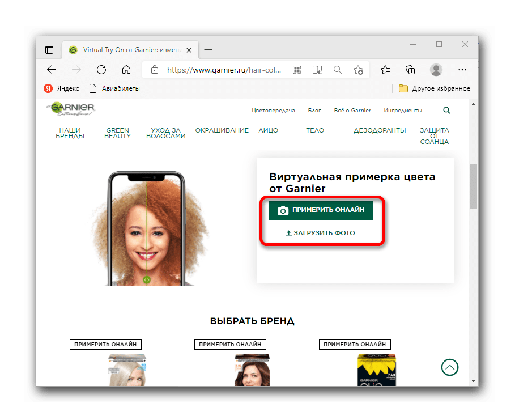Click ПРИМЕРИТЬ ОНЛАЙН above the Olia product

[355, 344]
